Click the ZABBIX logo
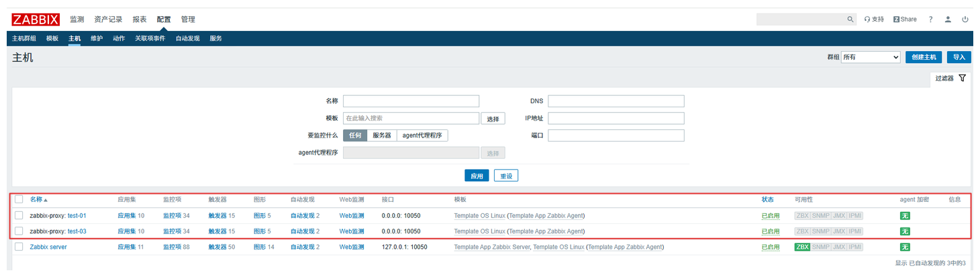This screenshot has height=277, width=980. pos(35,19)
